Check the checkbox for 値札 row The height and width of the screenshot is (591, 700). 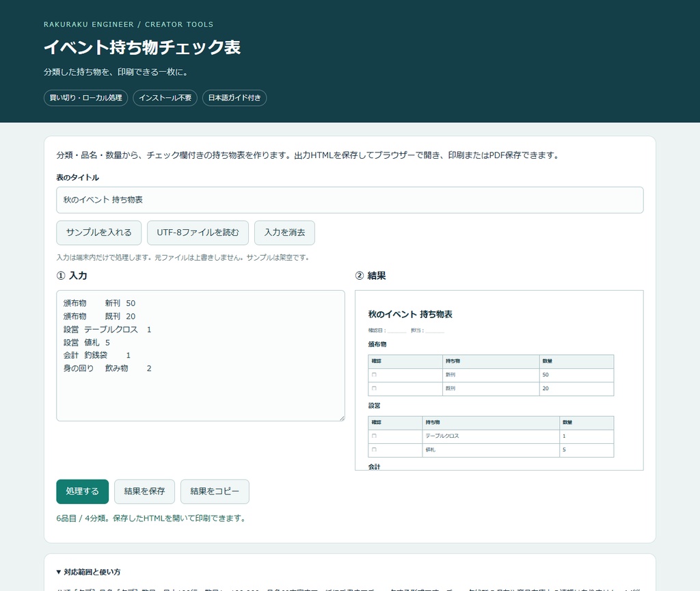tap(374, 449)
